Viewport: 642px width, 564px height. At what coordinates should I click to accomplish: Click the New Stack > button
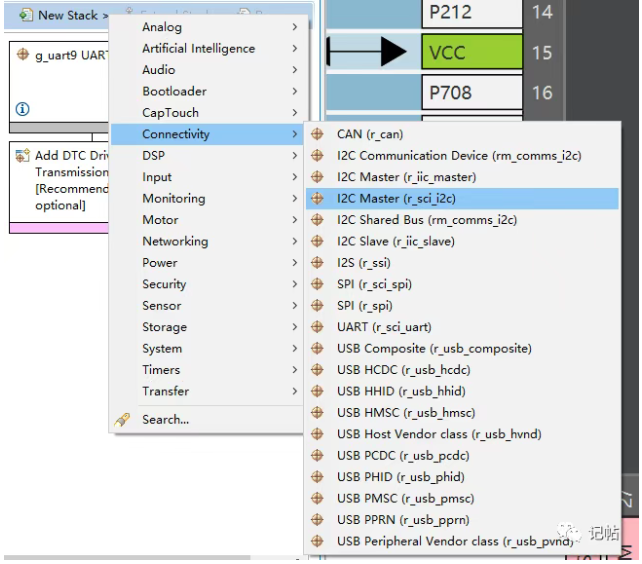64,15
